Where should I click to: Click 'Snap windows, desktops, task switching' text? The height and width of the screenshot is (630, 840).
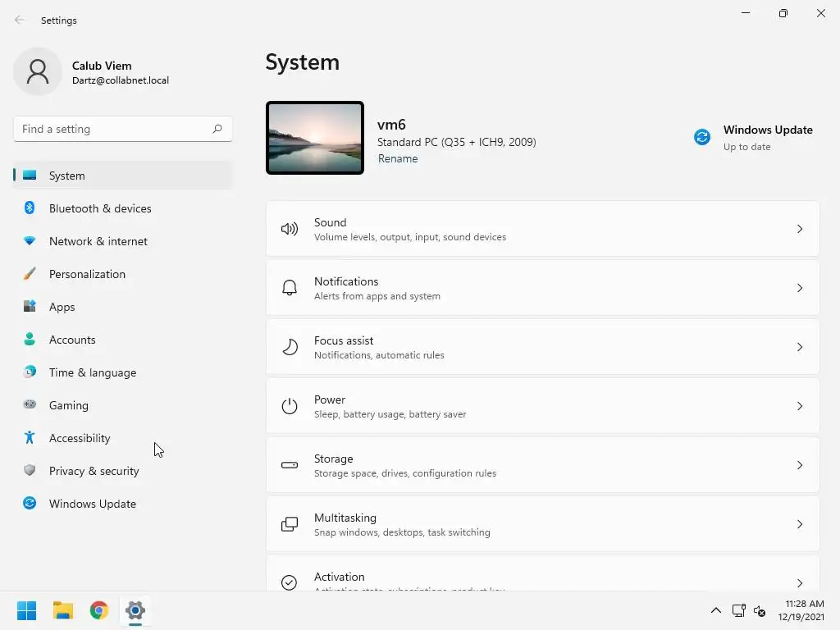[x=402, y=532]
